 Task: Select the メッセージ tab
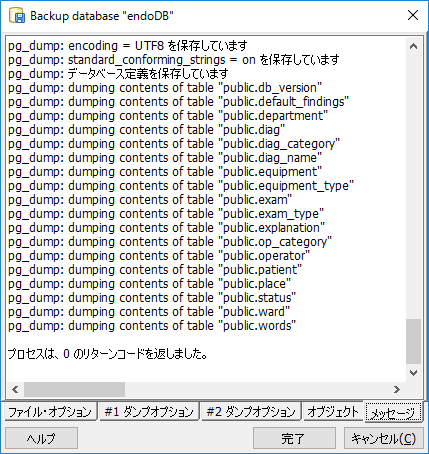[x=393, y=413]
